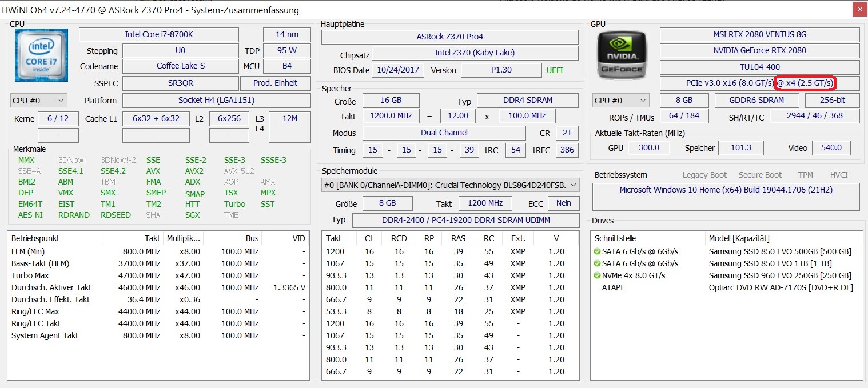Click the SR3QR SSPEC value
This screenshot has height=388, width=868.
pos(181,83)
